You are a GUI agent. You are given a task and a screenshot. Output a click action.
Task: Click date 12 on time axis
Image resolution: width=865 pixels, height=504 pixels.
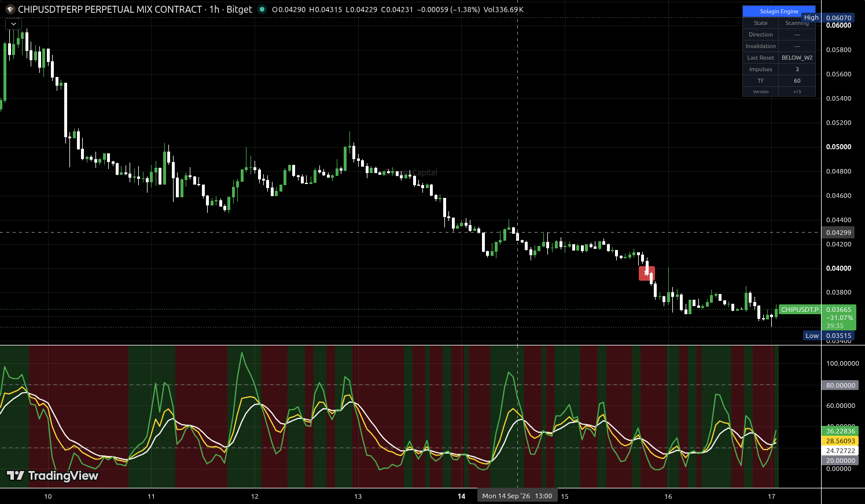pyautogui.click(x=255, y=496)
